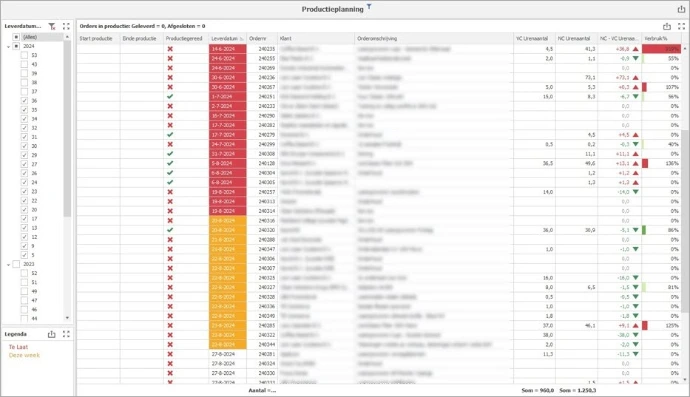Click the green down arrow in order 240322 row

tap(635, 335)
